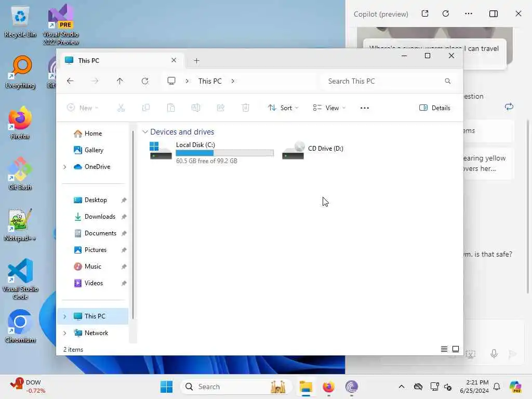Unpin Videos pin icon in sidebar
This screenshot has width=532, height=399.
(124, 283)
